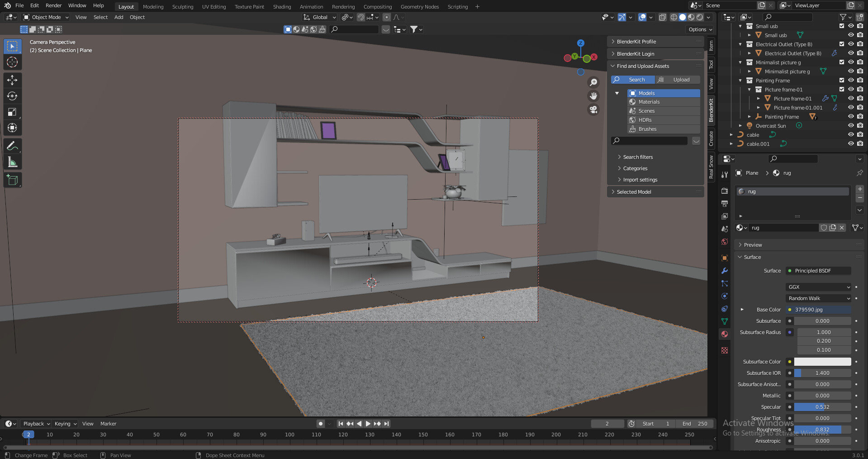The width and height of the screenshot is (868, 459).
Task: Click the Subsurface Color swatch
Action: [x=822, y=362]
